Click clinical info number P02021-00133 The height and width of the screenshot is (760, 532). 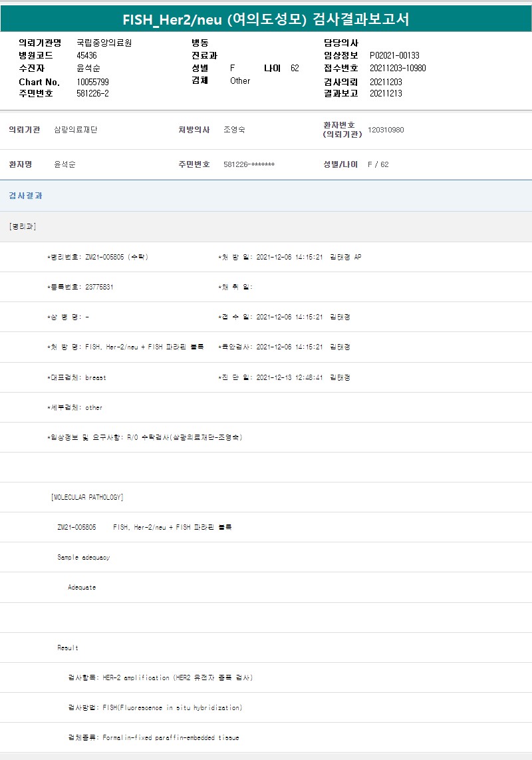click(394, 56)
